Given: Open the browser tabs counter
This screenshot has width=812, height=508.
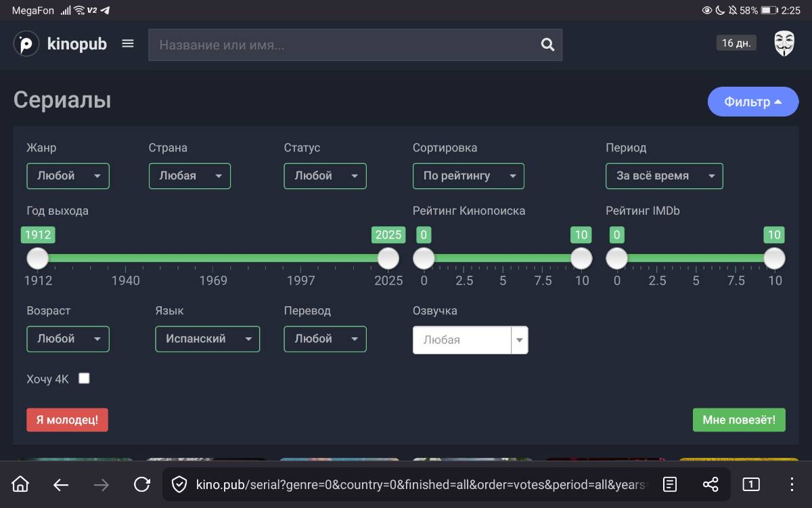Looking at the screenshot, I should pyautogui.click(x=751, y=484).
